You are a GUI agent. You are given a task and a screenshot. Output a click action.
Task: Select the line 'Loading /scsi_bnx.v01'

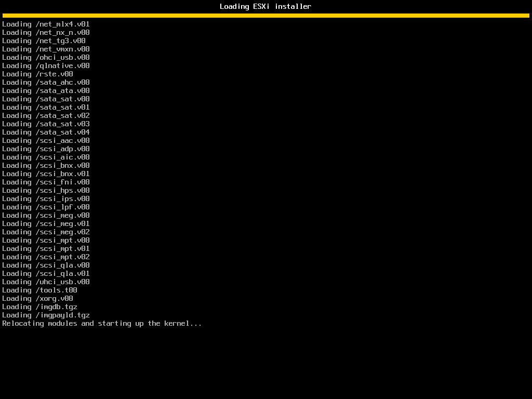(x=46, y=174)
